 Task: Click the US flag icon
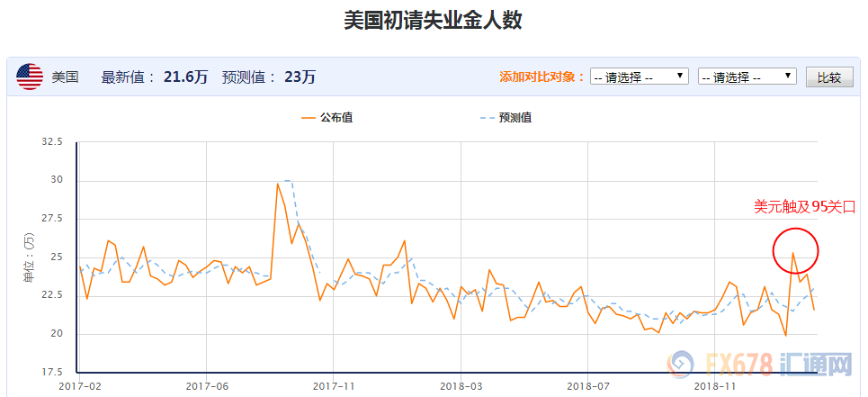[x=30, y=77]
